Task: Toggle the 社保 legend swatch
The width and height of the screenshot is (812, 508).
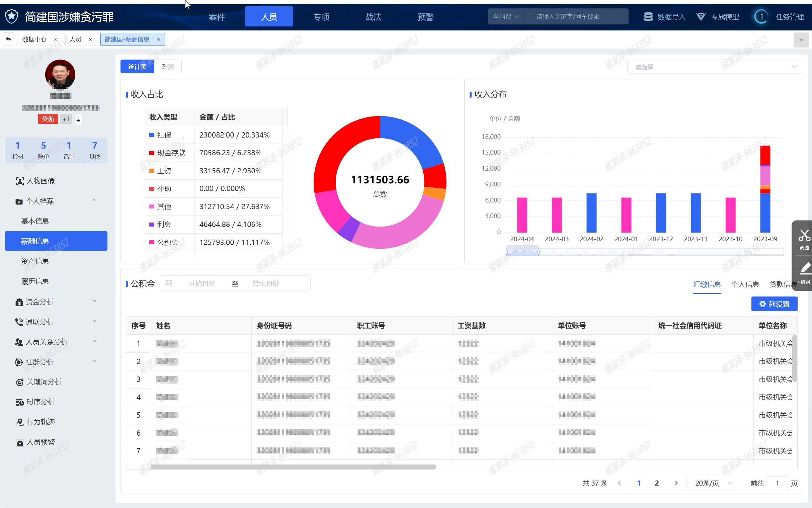Action: coord(152,135)
